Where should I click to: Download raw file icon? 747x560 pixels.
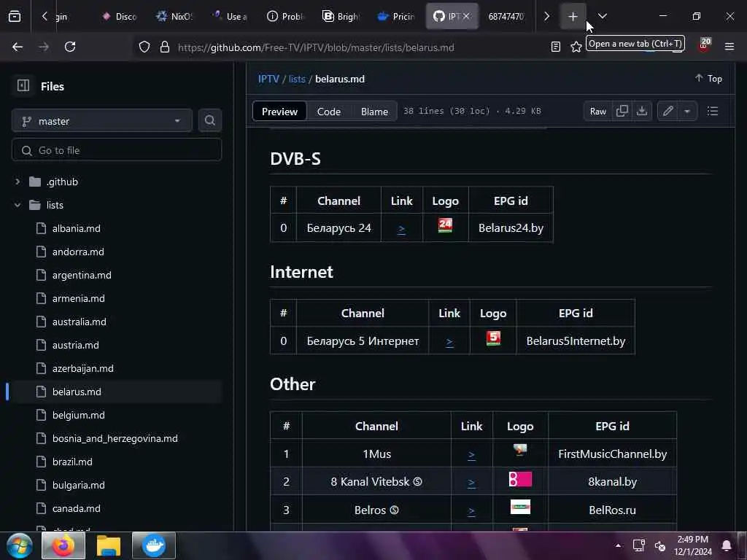pos(642,112)
